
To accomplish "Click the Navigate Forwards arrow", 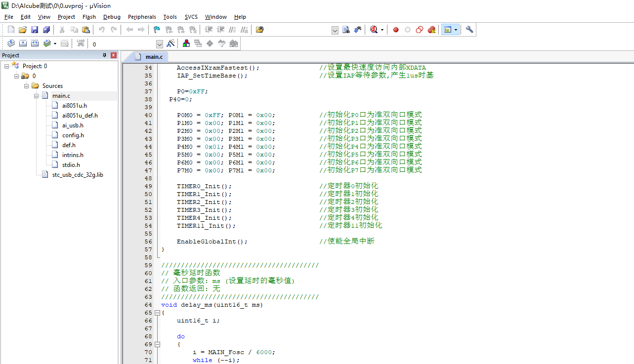I will (141, 30).
